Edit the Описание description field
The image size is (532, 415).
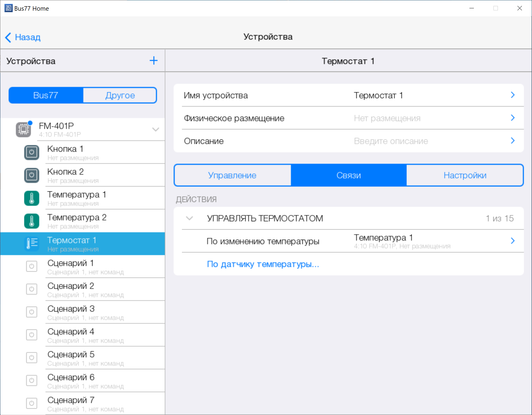(391, 141)
